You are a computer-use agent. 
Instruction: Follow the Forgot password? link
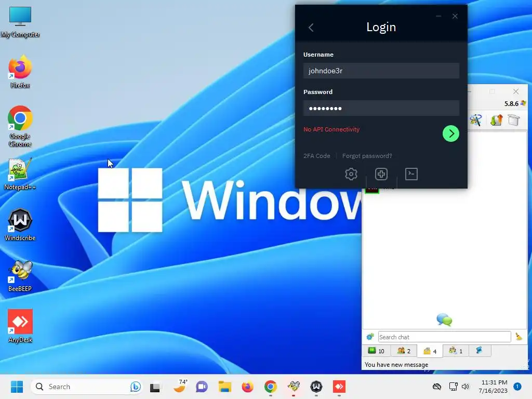[x=367, y=156]
